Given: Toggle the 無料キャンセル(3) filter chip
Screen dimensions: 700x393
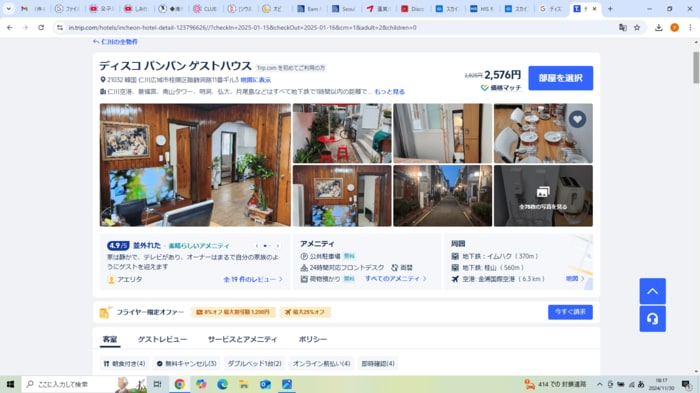Looking at the screenshot, I should [187, 364].
